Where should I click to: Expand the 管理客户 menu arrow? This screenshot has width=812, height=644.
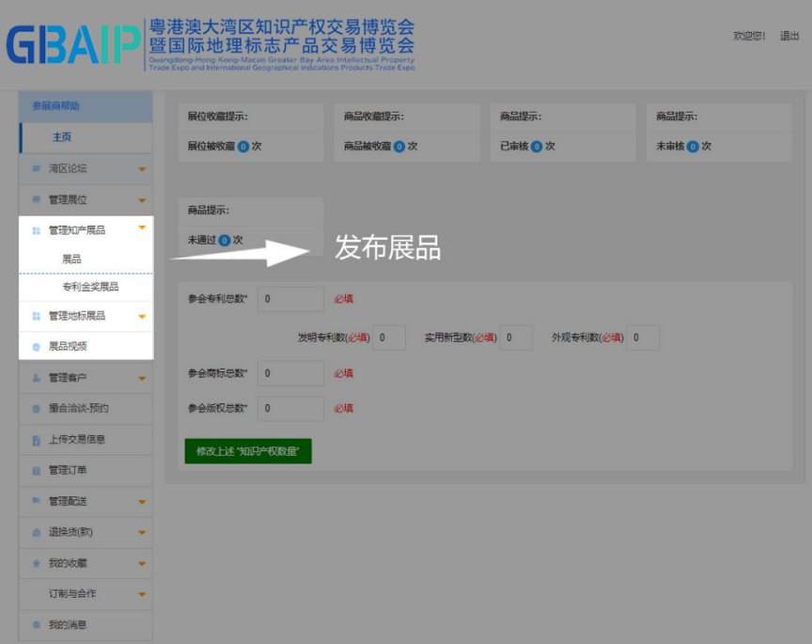click(x=142, y=379)
